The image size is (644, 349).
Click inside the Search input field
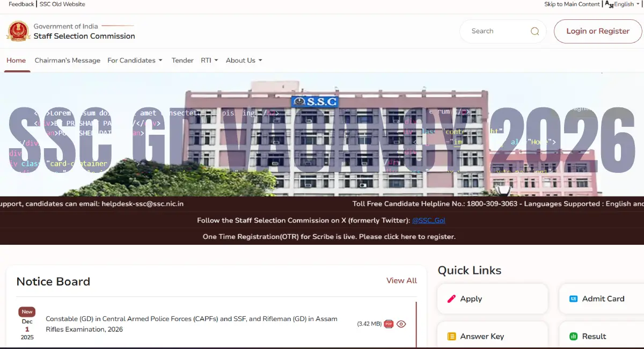click(496, 31)
